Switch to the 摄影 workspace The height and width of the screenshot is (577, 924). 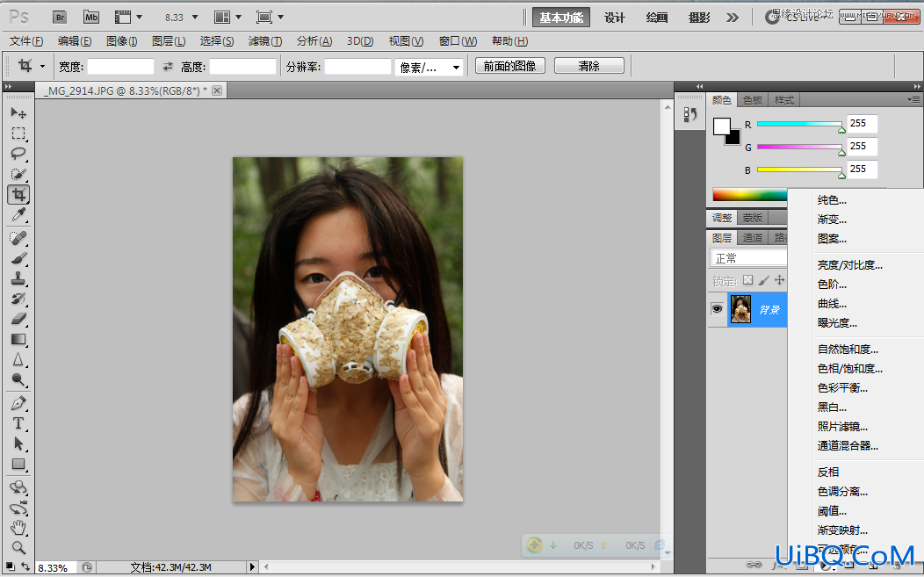[x=699, y=18]
